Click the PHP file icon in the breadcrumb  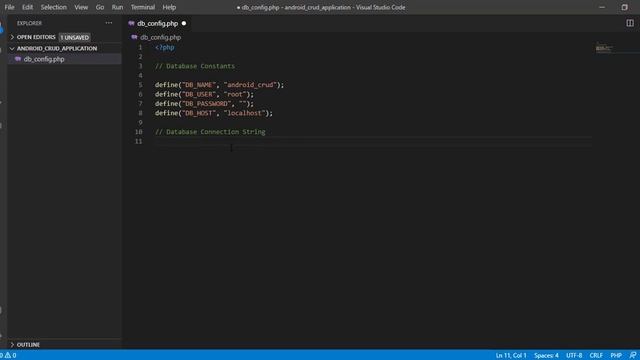(x=134, y=37)
